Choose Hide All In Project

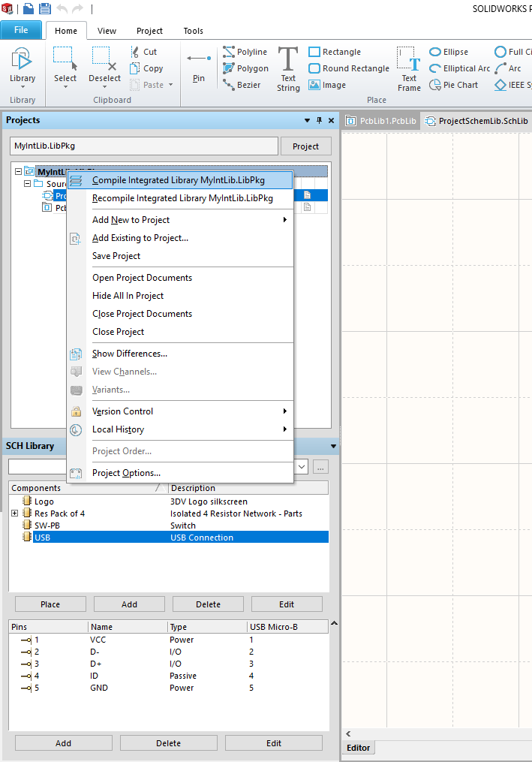click(180, 296)
